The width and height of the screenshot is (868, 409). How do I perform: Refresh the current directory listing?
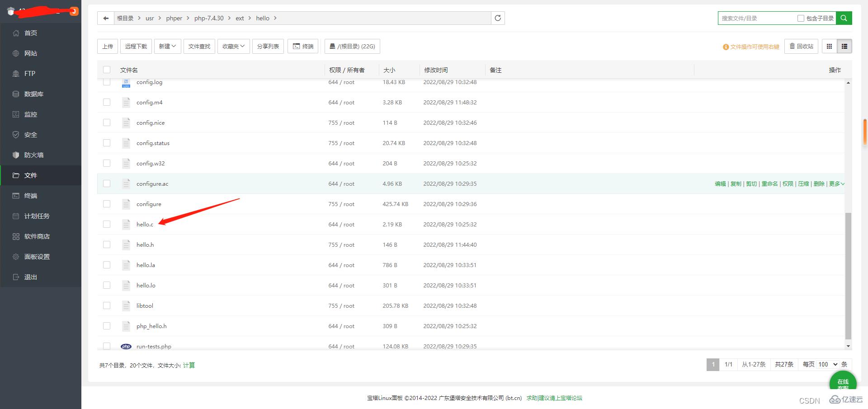click(498, 18)
